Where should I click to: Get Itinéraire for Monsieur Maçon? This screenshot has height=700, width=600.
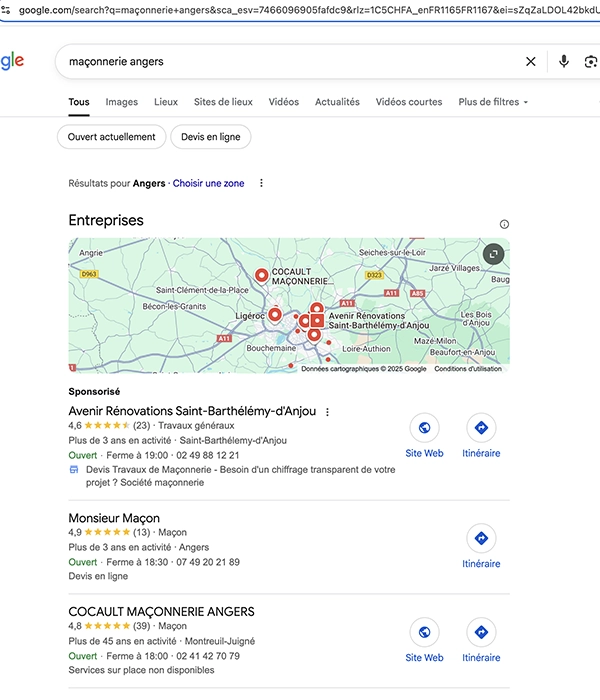point(481,539)
